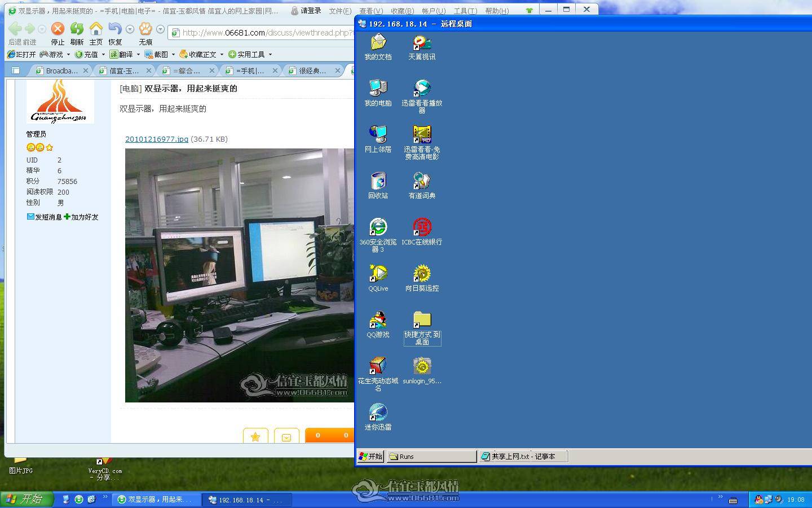Click 加为好友 (add friend) link
This screenshot has height=508, width=812.
pos(81,217)
